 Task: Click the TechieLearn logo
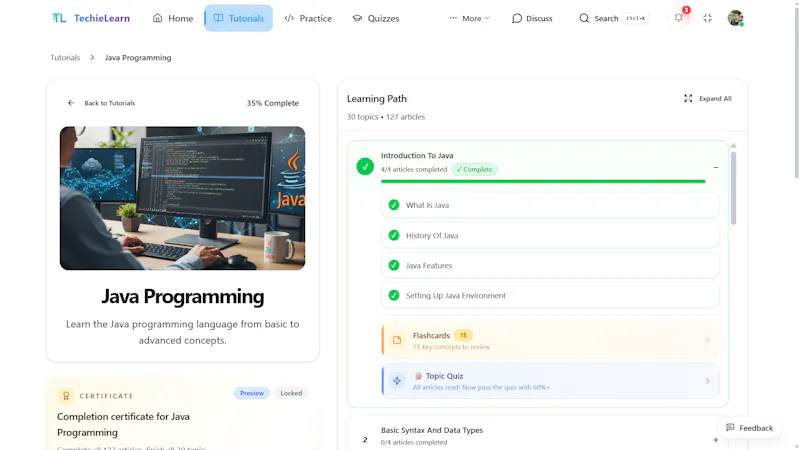(91, 18)
